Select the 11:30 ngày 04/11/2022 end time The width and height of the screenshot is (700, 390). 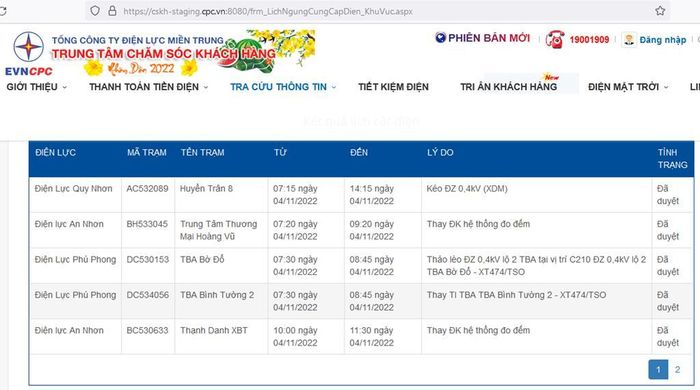[371, 337]
